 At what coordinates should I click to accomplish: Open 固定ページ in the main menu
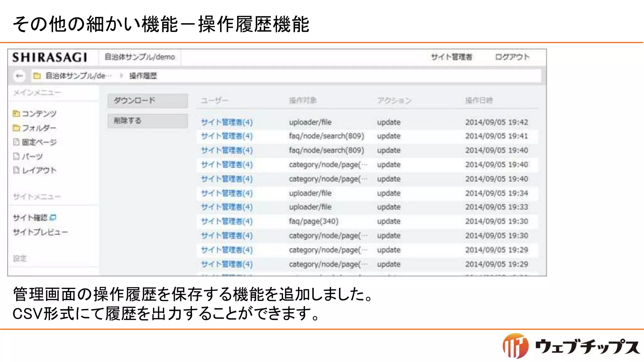click(x=39, y=142)
